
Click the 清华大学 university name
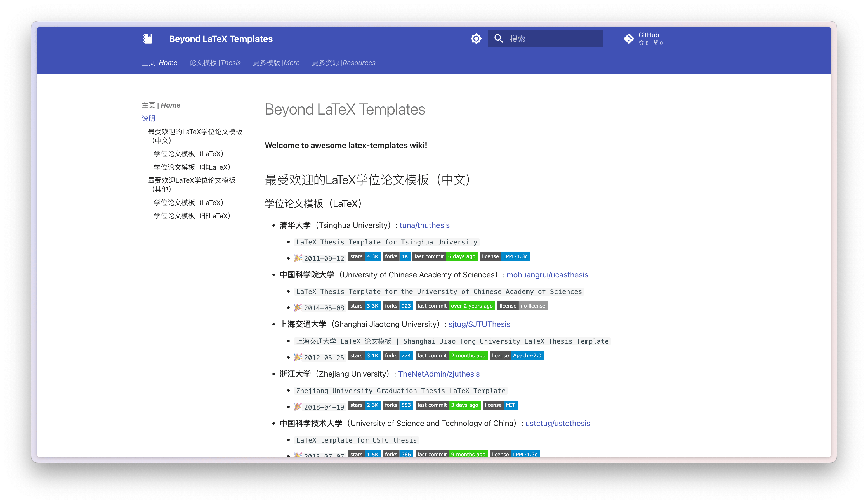(x=295, y=225)
